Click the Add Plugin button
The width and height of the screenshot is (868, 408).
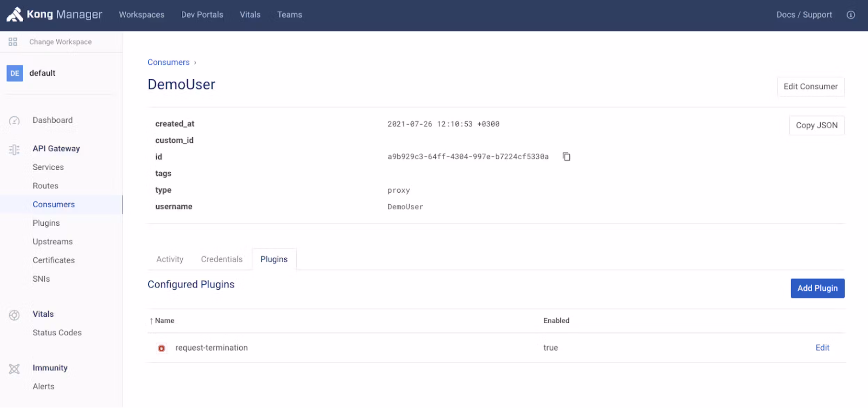(x=817, y=288)
